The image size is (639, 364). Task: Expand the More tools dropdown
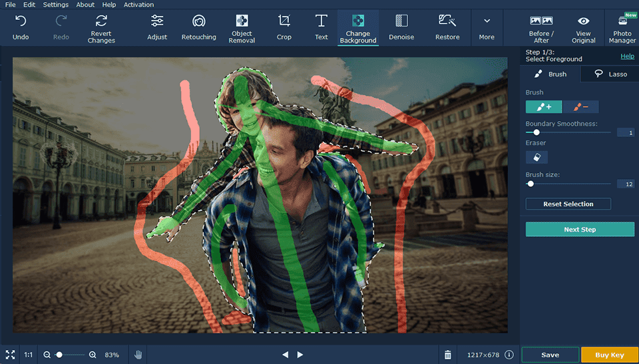point(487,27)
